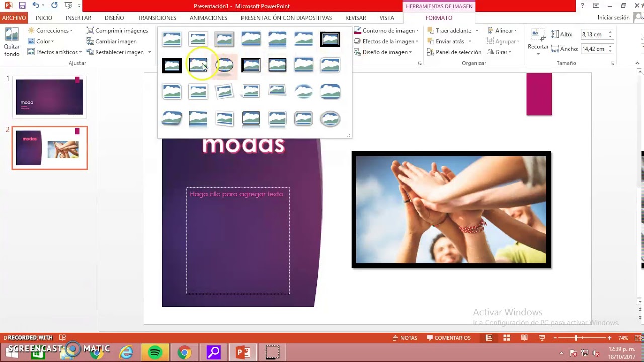Toggle the Notas pane
This screenshot has width=644, height=362.
point(405,338)
